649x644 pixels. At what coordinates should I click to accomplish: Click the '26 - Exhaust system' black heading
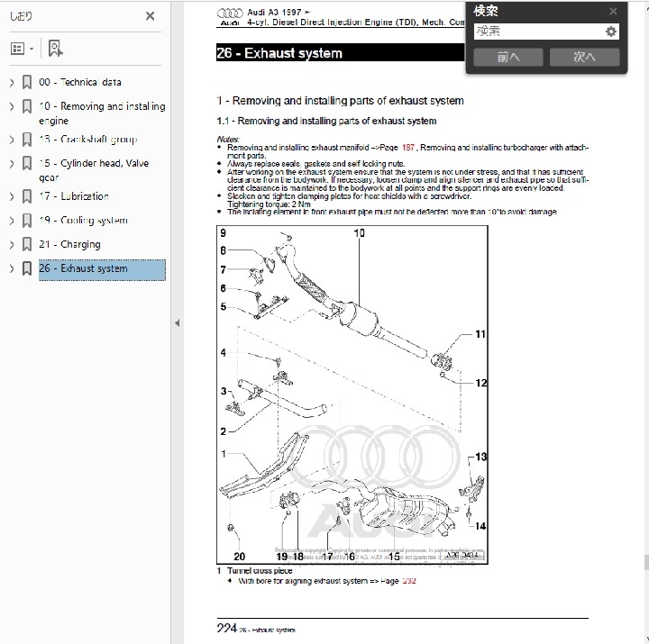click(340, 52)
